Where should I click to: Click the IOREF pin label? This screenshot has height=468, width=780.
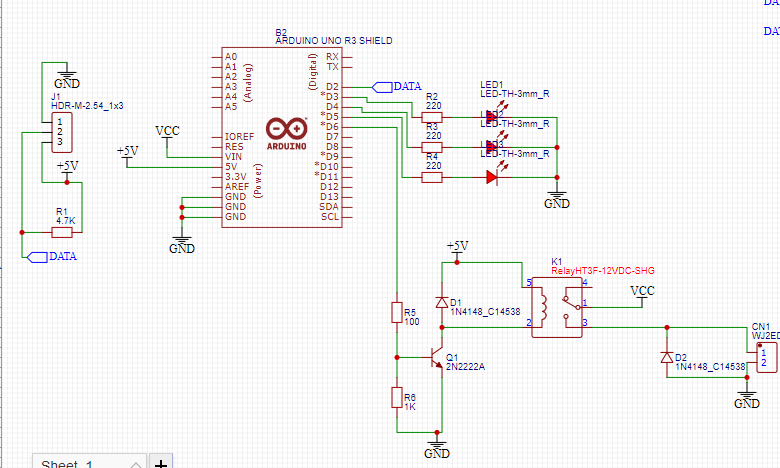(x=239, y=137)
